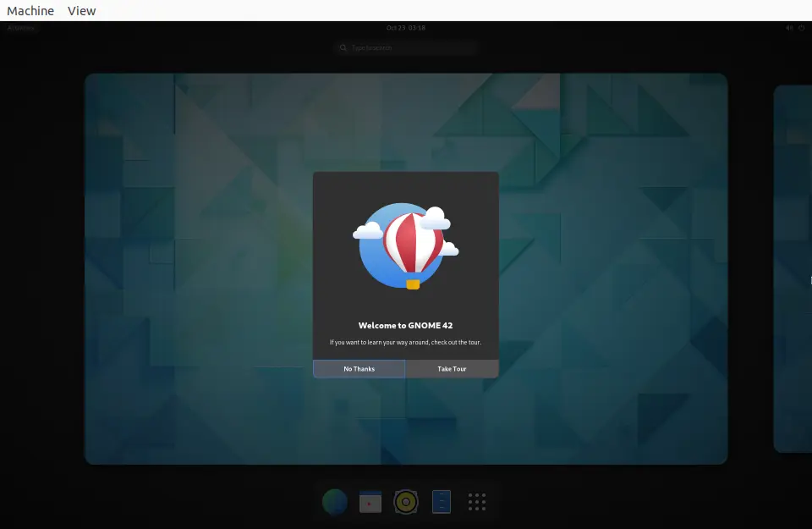Open the View menu
The width and height of the screenshot is (812, 529).
tap(81, 10)
